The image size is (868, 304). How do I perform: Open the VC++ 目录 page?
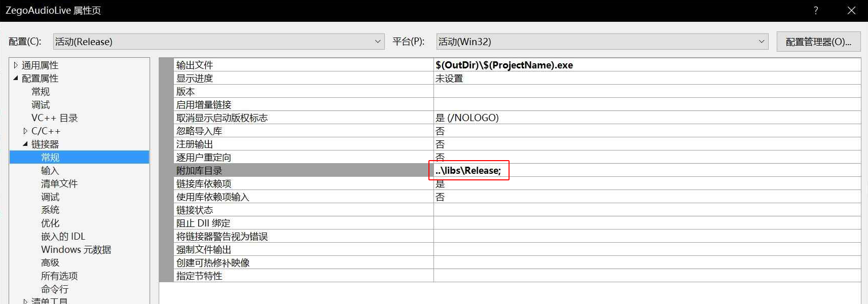point(55,118)
